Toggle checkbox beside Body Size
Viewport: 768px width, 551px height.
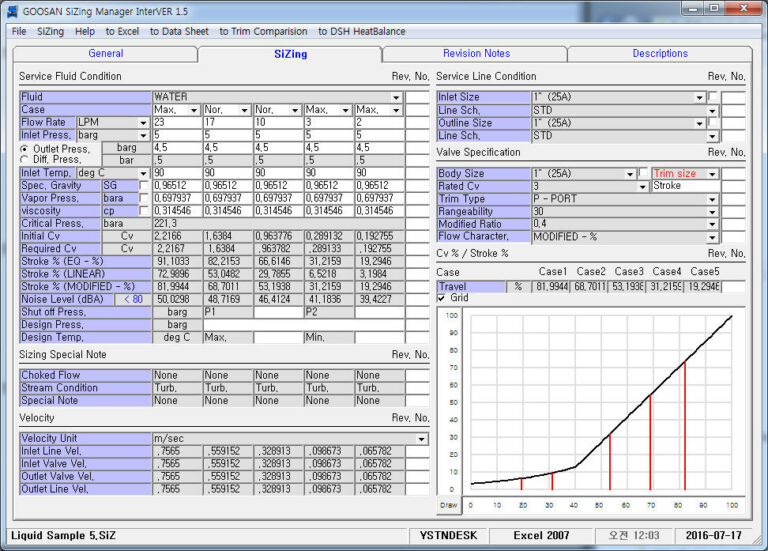pos(643,173)
